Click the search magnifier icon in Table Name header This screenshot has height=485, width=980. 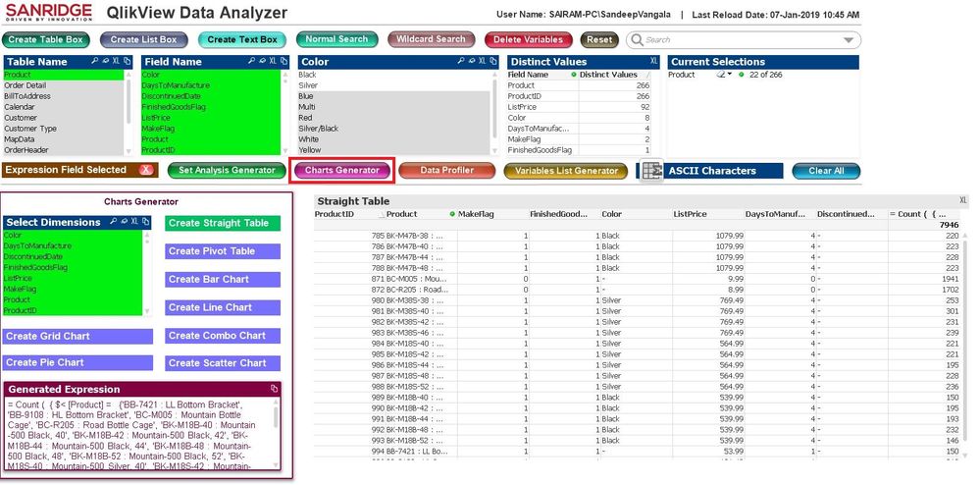click(x=97, y=61)
